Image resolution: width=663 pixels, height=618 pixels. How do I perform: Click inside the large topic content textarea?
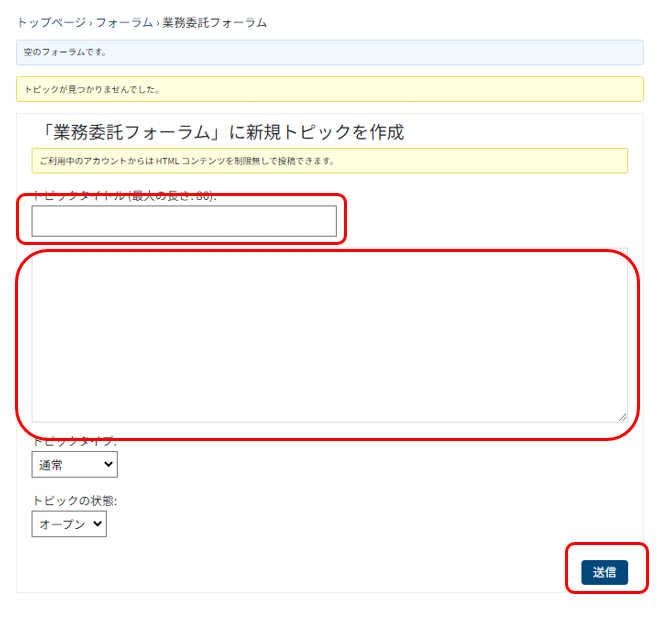328,335
